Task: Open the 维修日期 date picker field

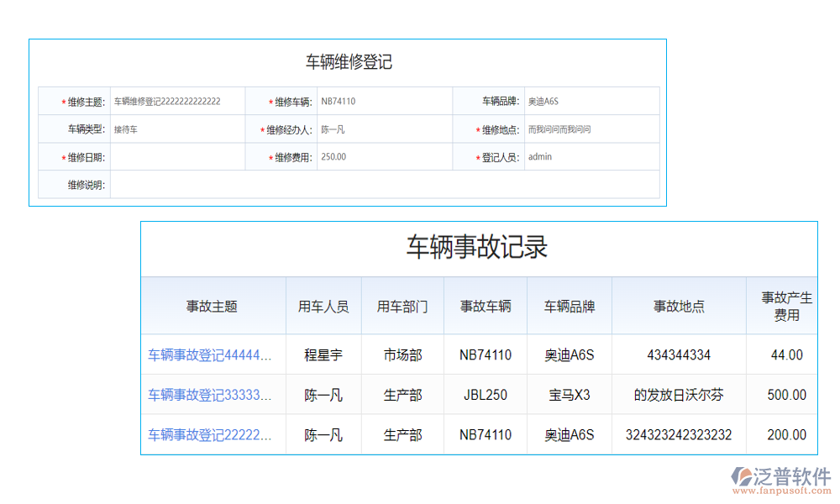Action: [x=176, y=156]
